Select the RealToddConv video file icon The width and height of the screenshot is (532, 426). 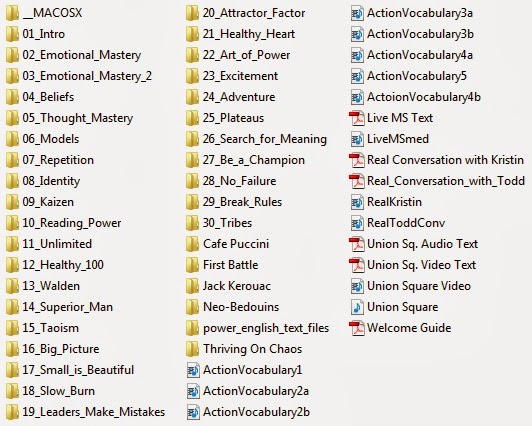point(357,223)
